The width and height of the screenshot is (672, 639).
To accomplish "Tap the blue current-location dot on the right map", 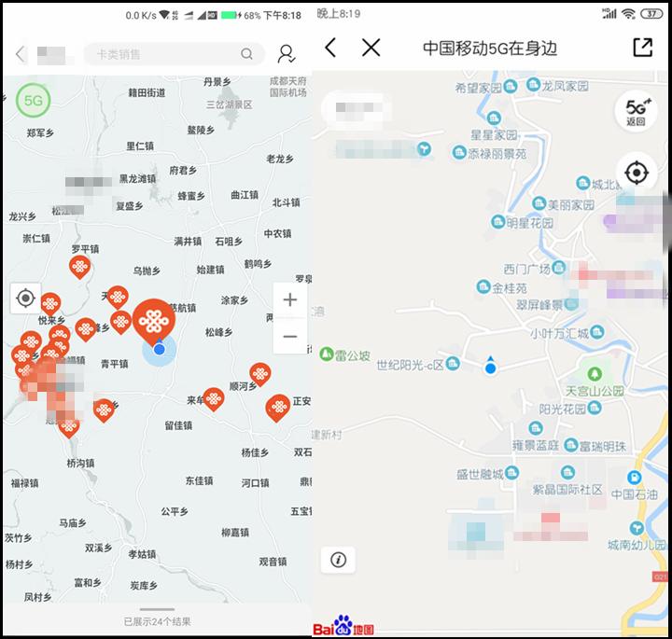I will pos(491,368).
